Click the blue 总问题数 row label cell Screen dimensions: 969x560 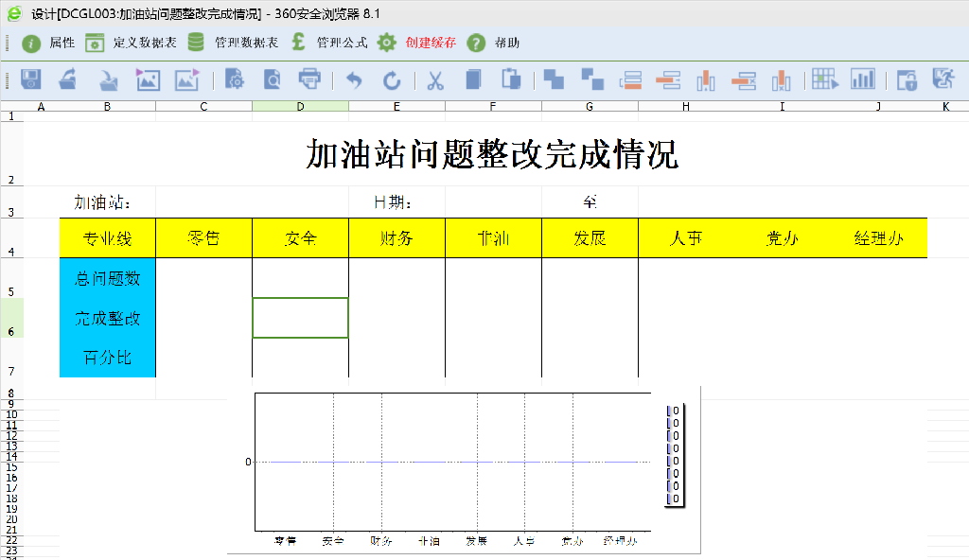coord(108,278)
